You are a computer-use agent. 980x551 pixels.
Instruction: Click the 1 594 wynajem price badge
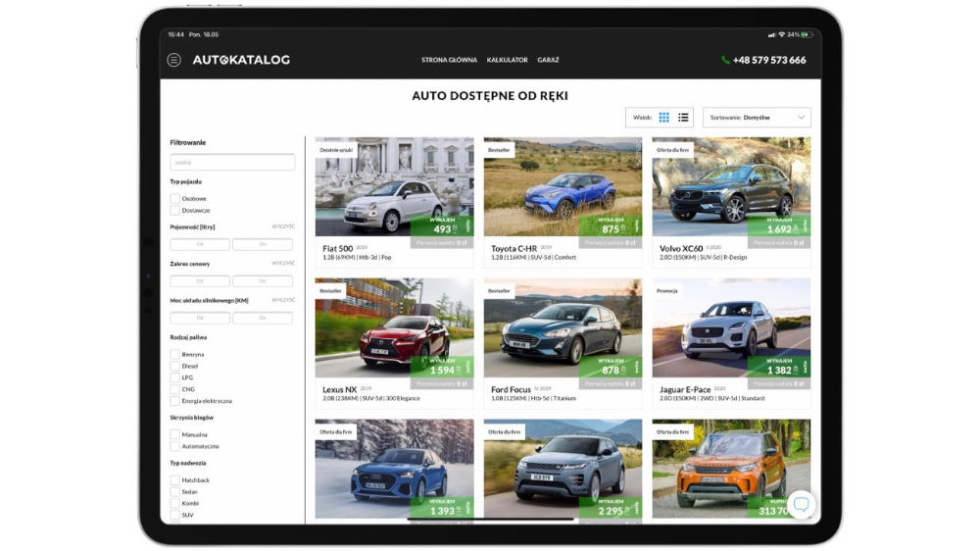(x=442, y=367)
